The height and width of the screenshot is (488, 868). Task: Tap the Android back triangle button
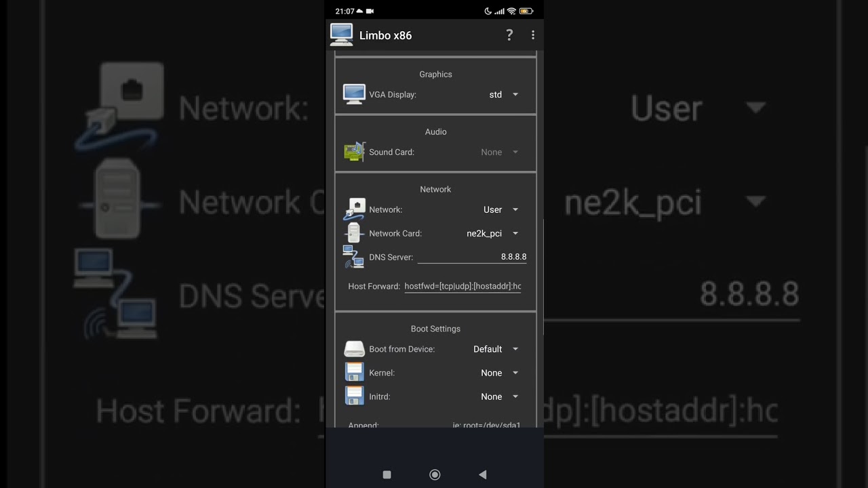(x=483, y=475)
